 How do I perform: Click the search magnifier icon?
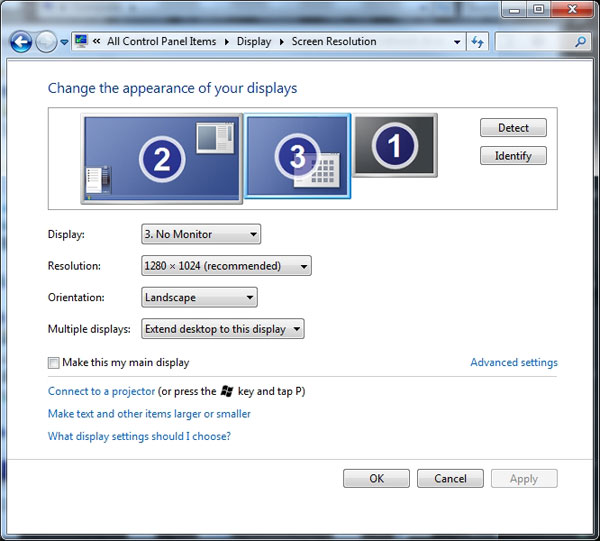pyautogui.click(x=581, y=41)
